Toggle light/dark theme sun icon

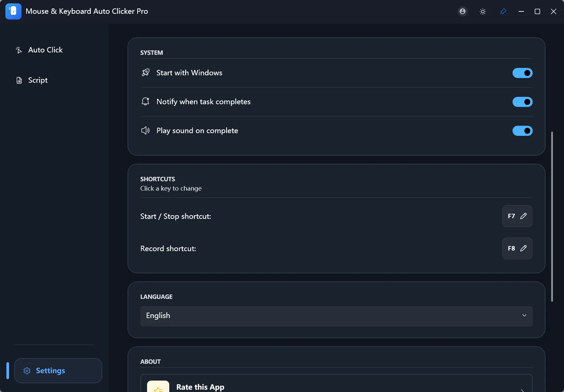483,11
